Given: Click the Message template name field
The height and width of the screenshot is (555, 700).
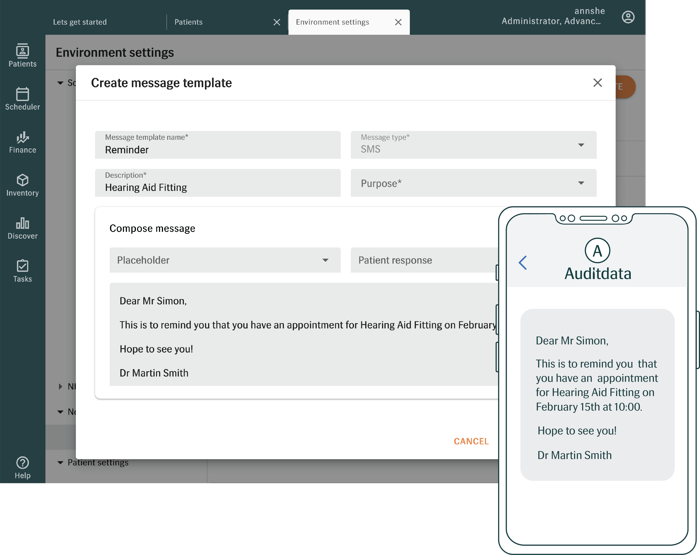Looking at the screenshot, I should pos(218,145).
